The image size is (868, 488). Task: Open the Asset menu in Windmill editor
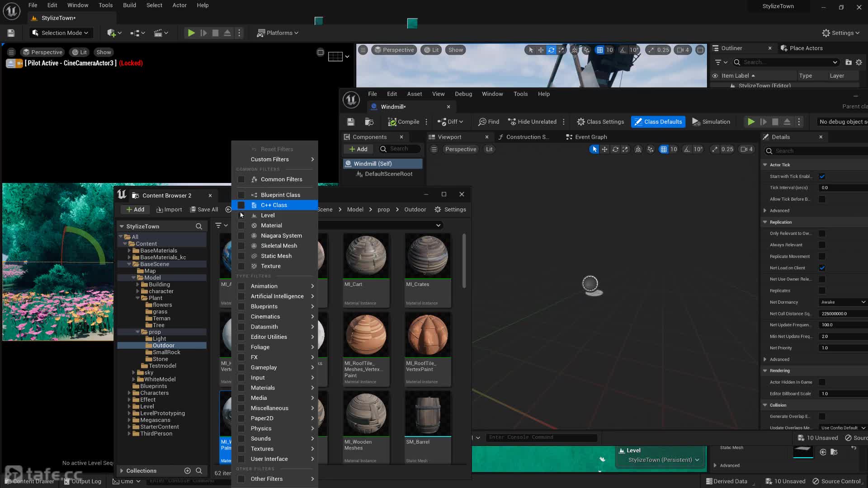(414, 94)
